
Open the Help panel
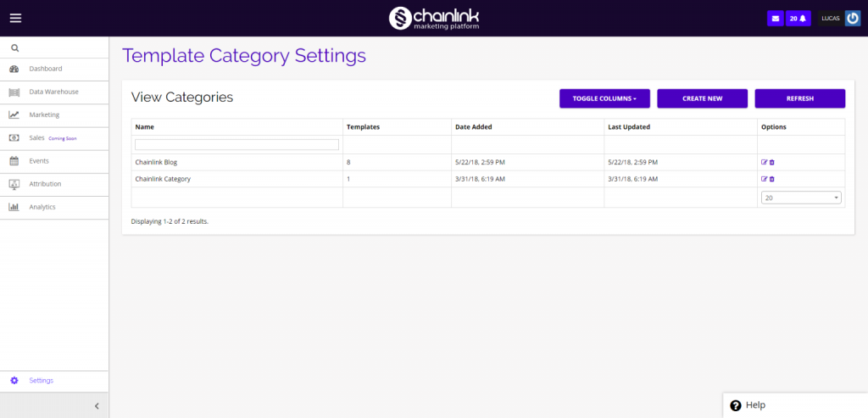tap(795, 405)
